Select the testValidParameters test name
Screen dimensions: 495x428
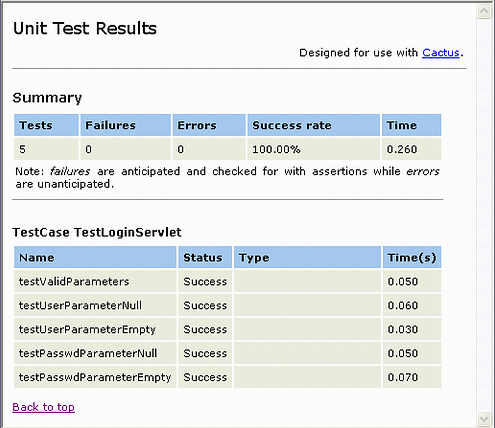tap(74, 282)
